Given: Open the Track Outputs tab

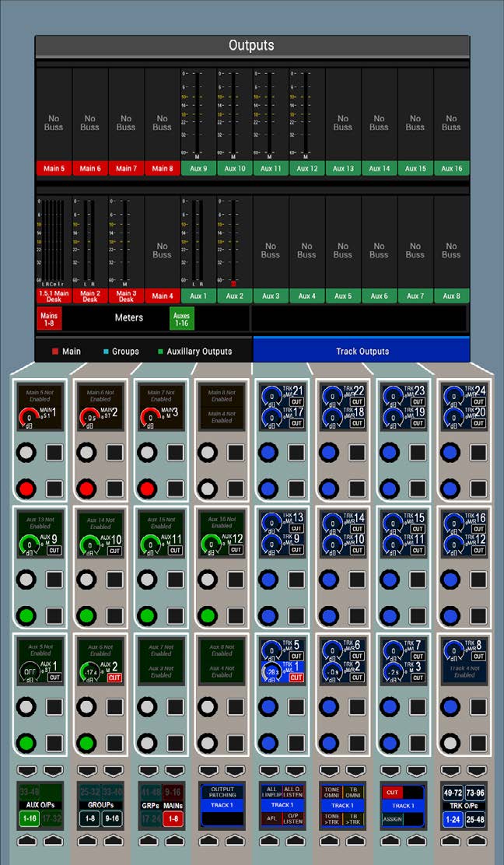Looking at the screenshot, I should 362,351.
